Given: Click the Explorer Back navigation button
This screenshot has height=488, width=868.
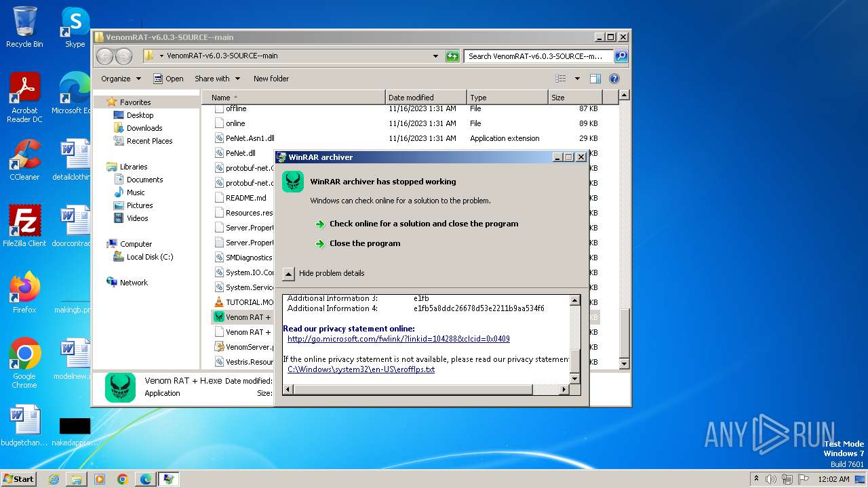Looking at the screenshot, I should 104,56.
